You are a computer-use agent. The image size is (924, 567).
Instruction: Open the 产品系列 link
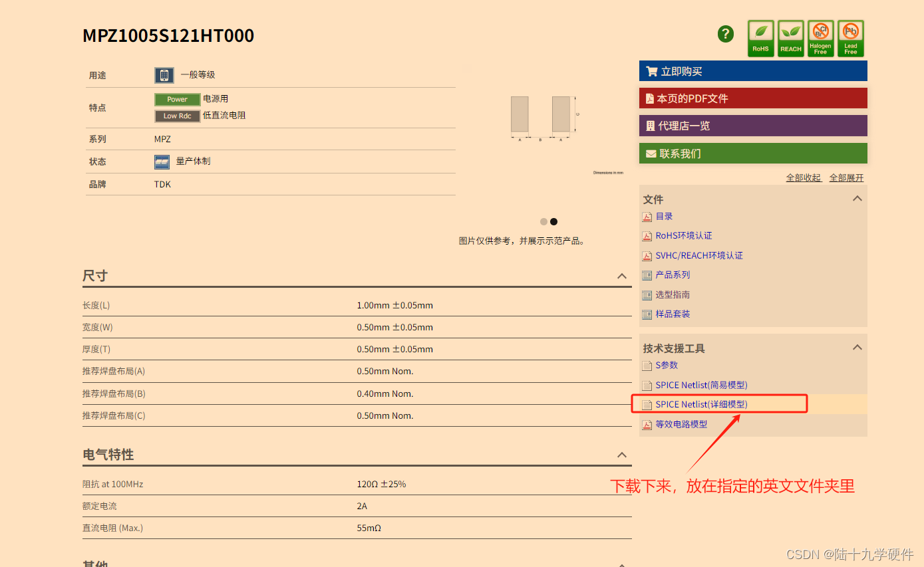click(x=673, y=275)
